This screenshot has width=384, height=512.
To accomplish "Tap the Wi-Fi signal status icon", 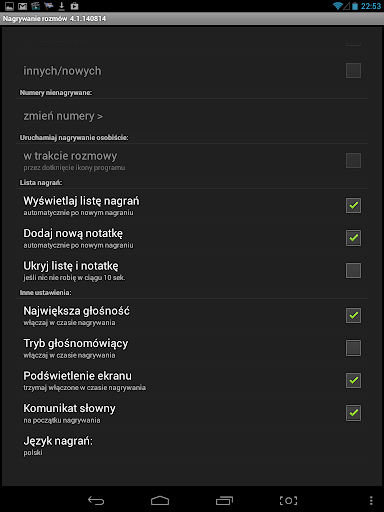I will pyautogui.click(x=338, y=6).
